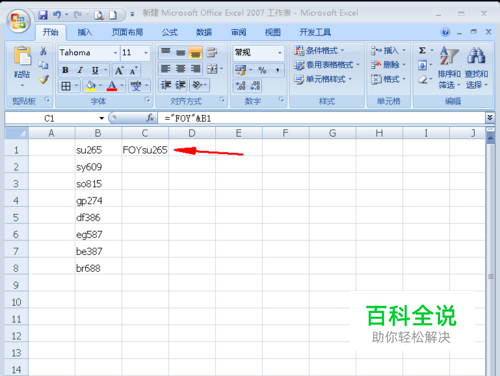This screenshot has width=500, height=376.
Task: Expand the number format 常规 dropdown
Action: (x=279, y=53)
